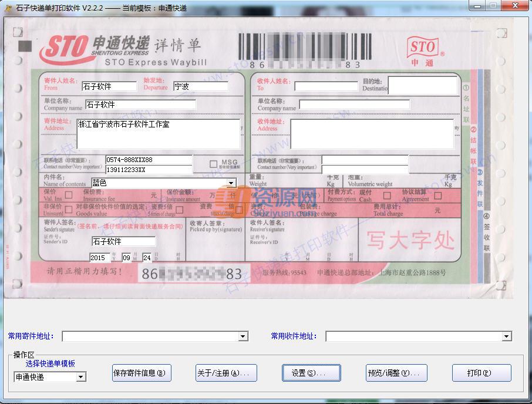
Task: Click the 操作区 group label
Action: click(23, 355)
